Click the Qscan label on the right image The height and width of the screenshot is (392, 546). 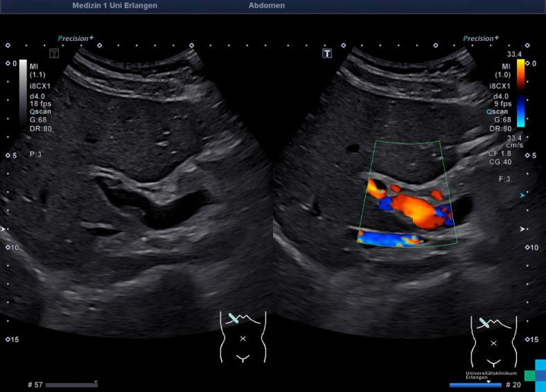(x=497, y=111)
